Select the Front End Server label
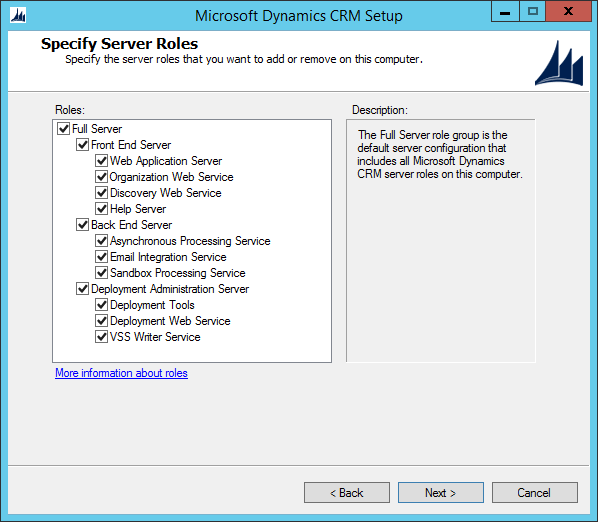The width and height of the screenshot is (598, 522). click(131, 145)
